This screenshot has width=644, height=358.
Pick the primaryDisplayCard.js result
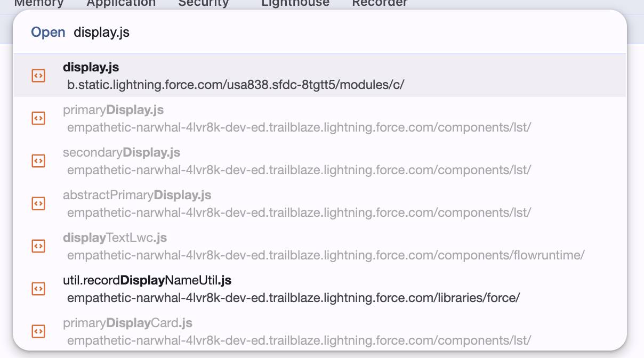point(320,331)
